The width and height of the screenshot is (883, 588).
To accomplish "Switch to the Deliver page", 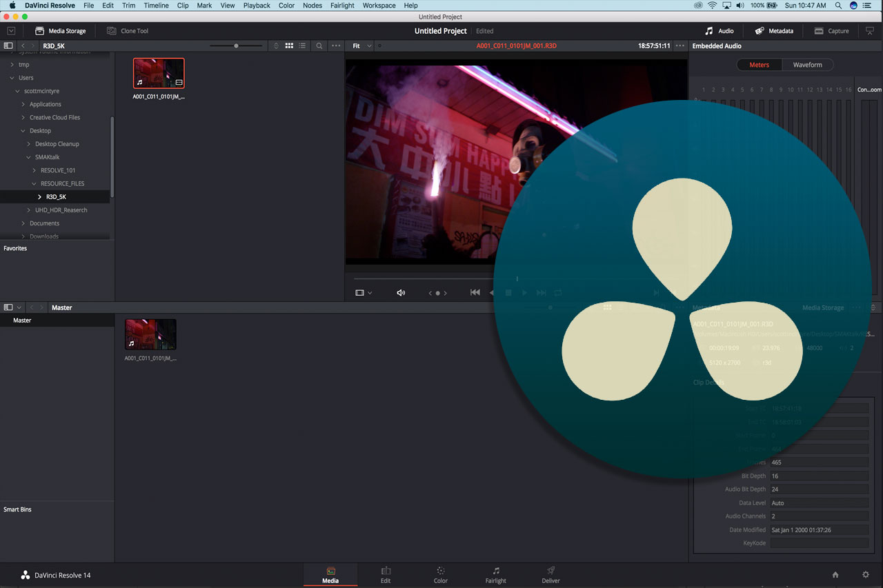I will coord(550,575).
